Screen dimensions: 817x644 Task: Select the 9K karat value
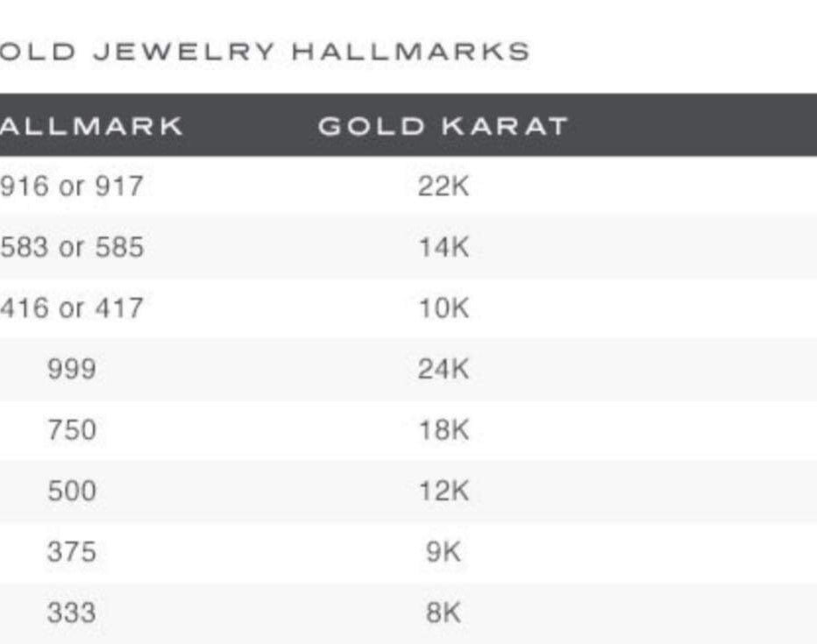tap(443, 552)
